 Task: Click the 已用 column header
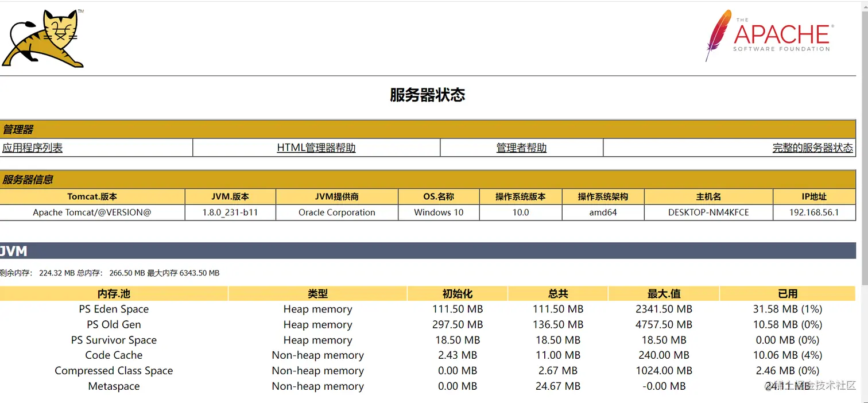(788, 293)
